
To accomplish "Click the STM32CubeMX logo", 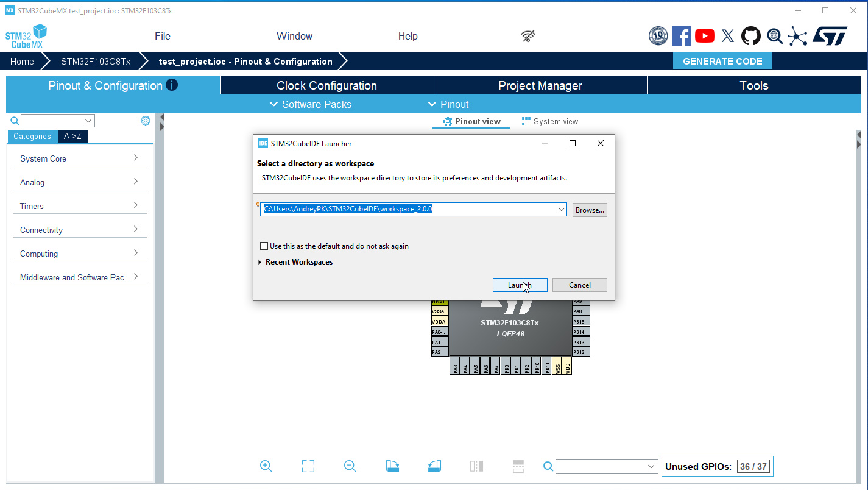I will point(26,37).
